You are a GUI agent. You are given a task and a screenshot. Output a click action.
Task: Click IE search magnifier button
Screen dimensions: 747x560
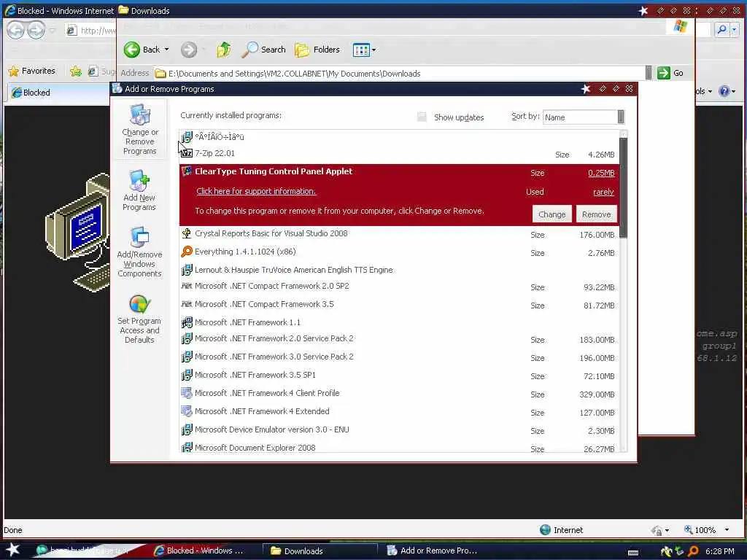(721, 30)
